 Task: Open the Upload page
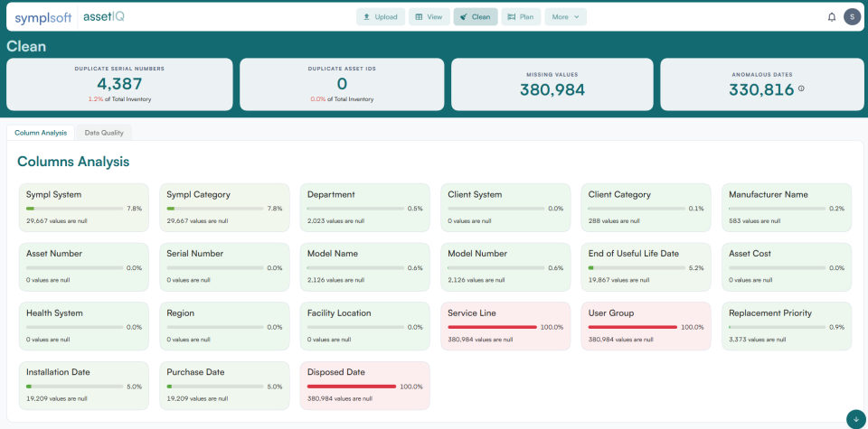(x=381, y=17)
